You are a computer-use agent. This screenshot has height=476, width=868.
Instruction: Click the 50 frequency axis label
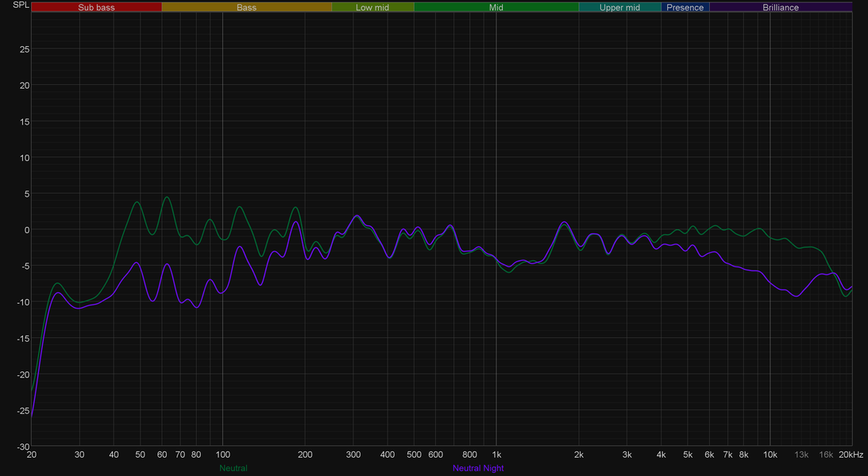tap(140, 455)
